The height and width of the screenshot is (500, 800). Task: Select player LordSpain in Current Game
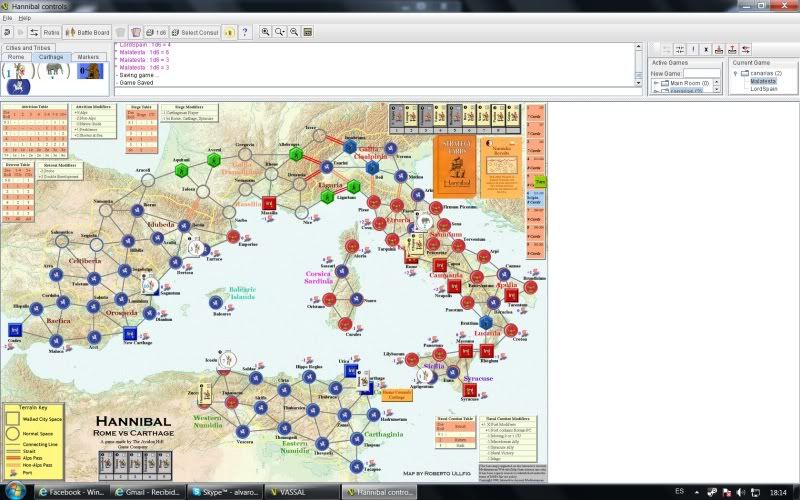763,89
